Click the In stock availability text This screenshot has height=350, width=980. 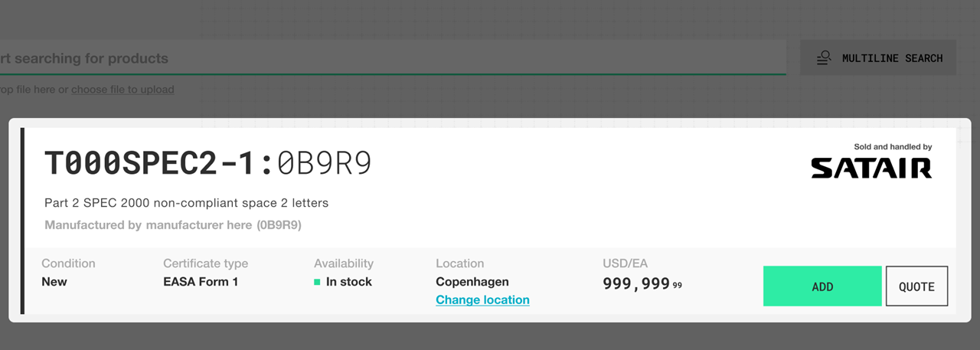[349, 282]
